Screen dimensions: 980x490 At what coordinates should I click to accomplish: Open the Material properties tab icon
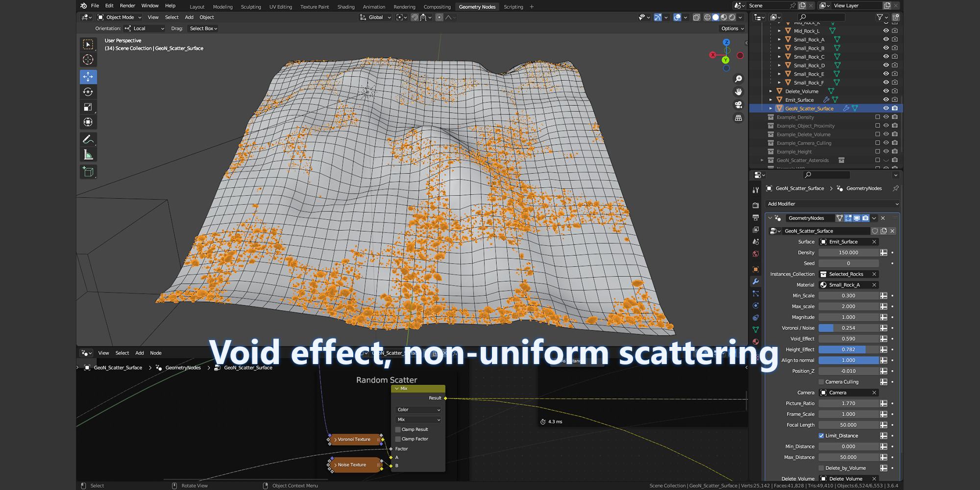click(x=756, y=342)
